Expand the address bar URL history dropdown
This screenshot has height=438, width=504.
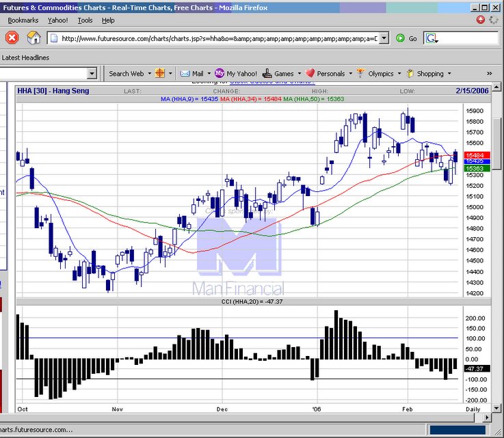(384, 38)
